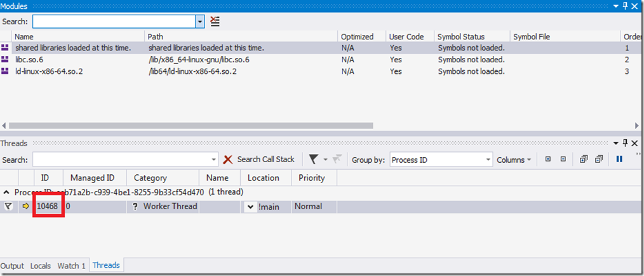Click the freeze threads pause icon
This screenshot has height=276, width=644.
coord(619,160)
